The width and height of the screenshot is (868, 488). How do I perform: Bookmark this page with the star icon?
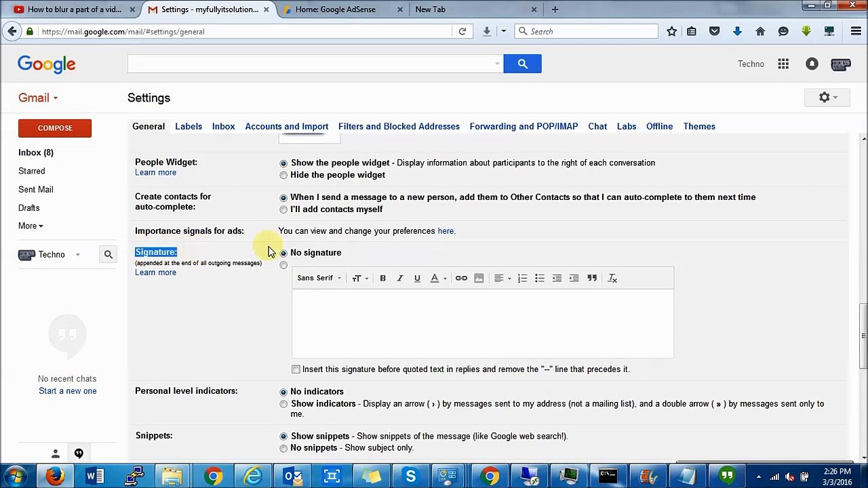click(x=671, y=31)
